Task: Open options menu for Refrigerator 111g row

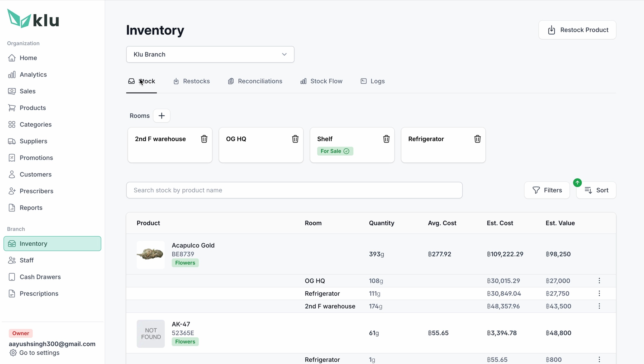Action: click(599, 293)
